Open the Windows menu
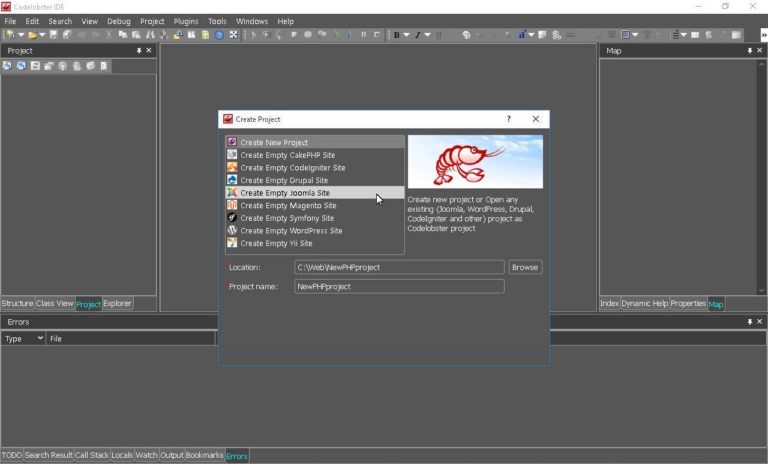The image size is (768, 464). [252, 21]
